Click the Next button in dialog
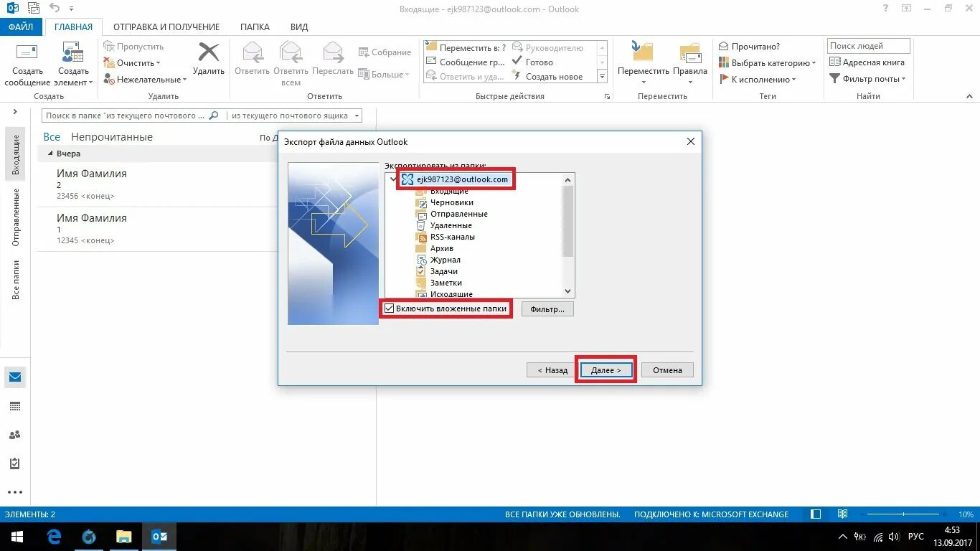Screen dimensions: 980x551 pos(606,370)
